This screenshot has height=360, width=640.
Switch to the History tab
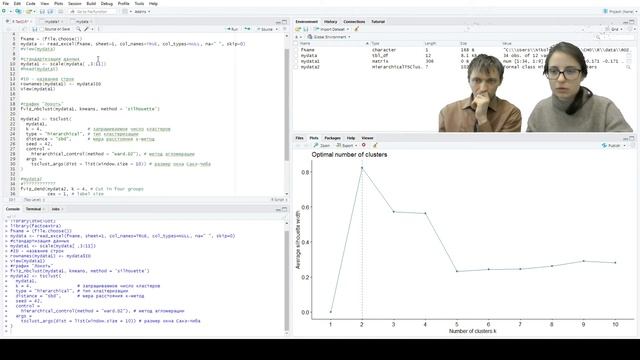tap(330, 22)
